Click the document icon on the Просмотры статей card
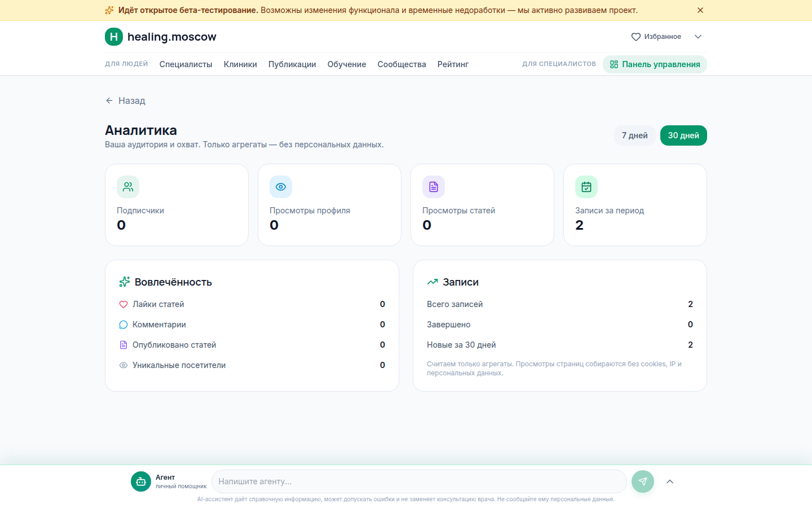 [x=434, y=187]
